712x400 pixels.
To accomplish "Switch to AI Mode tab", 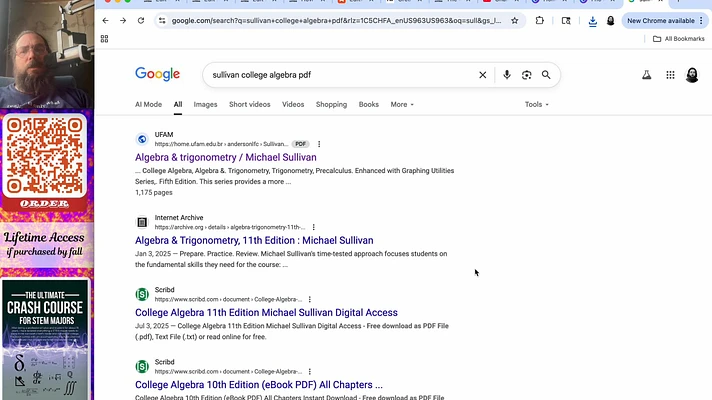I will [x=148, y=104].
